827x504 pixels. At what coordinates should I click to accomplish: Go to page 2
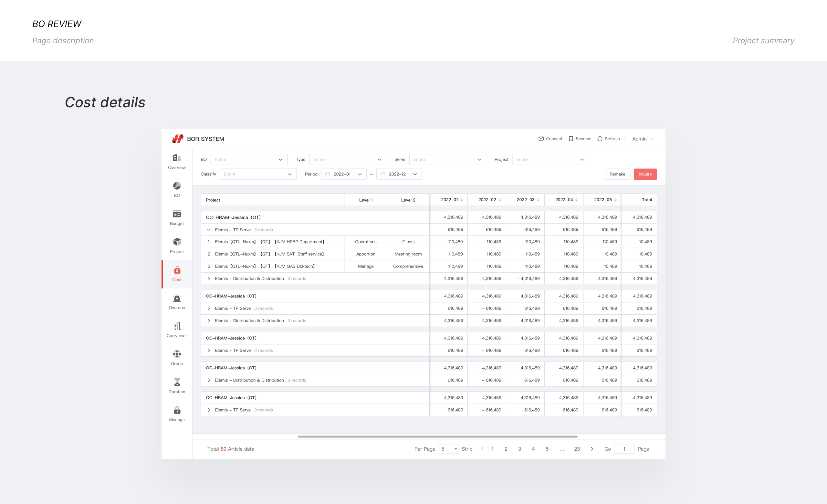[x=506, y=449]
